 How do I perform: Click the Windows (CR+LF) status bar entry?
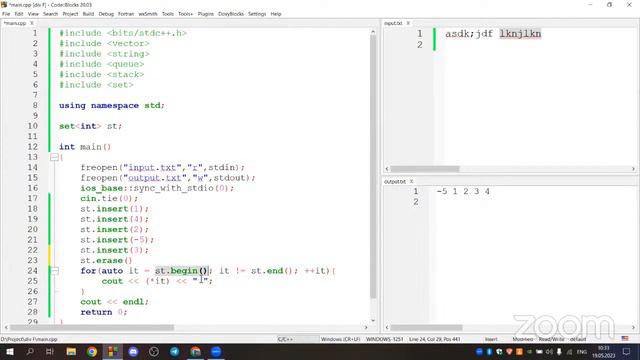tap(340, 339)
